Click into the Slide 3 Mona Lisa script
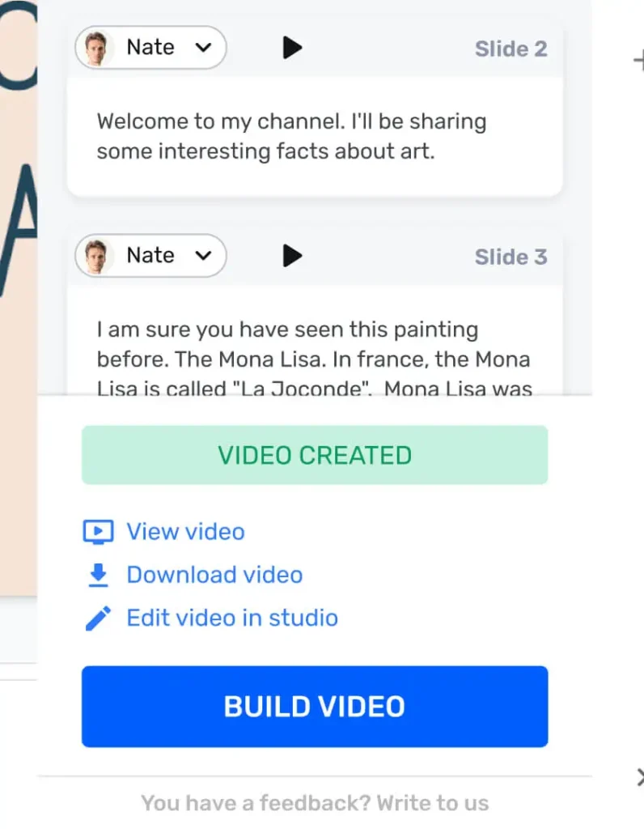 (x=313, y=359)
